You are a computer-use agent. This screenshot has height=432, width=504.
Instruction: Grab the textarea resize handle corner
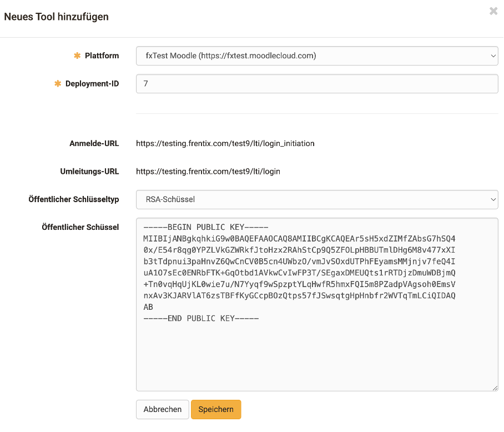click(494, 387)
